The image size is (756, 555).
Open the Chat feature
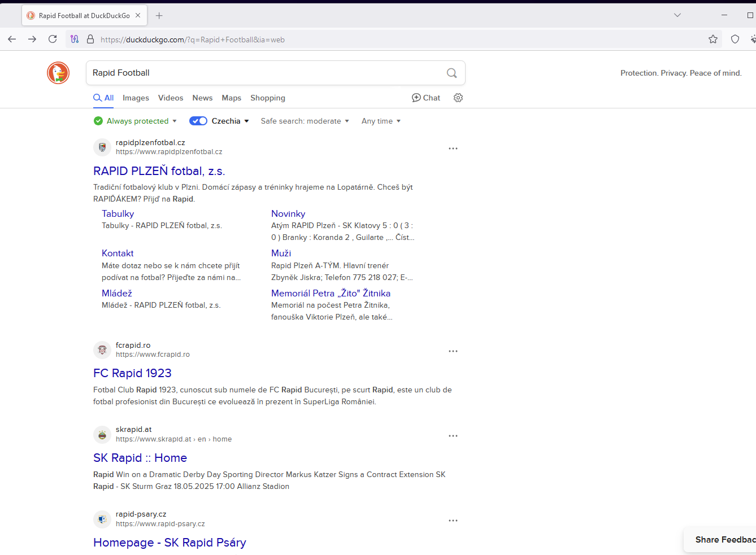(426, 98)
